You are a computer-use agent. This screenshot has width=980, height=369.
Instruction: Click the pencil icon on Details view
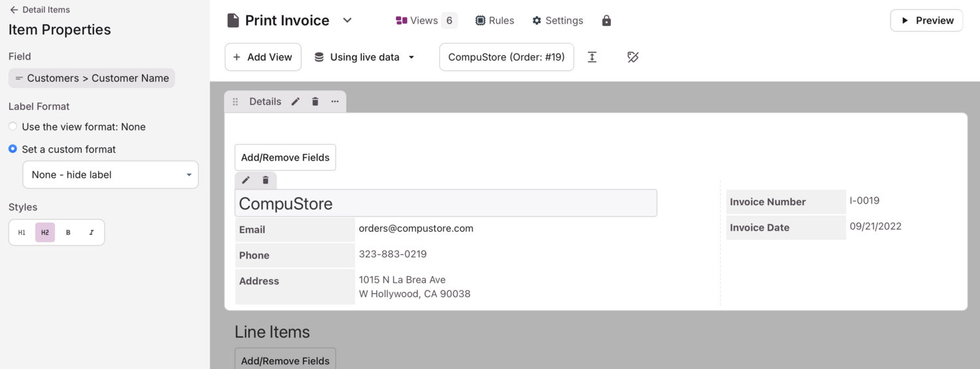click(x=295, y=101)
